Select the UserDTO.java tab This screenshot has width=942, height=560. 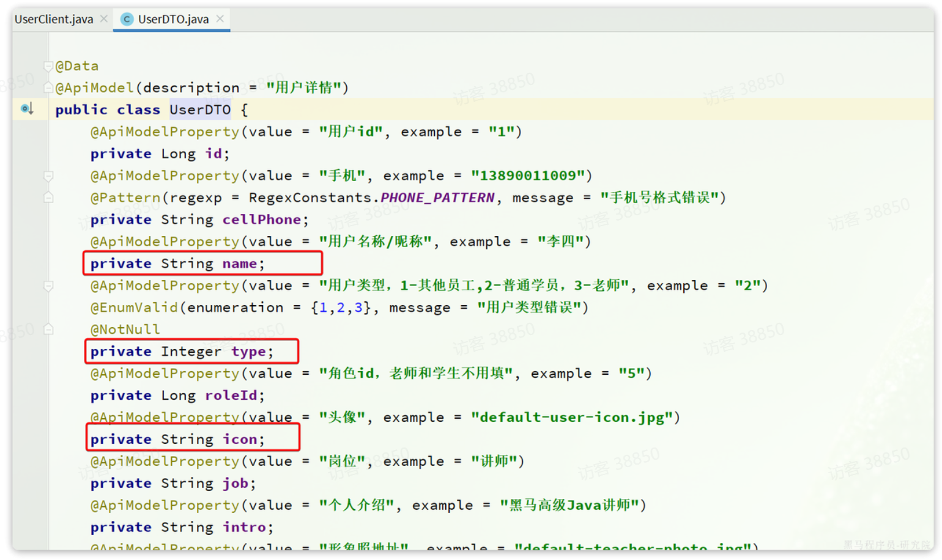(x=173, y=19)
